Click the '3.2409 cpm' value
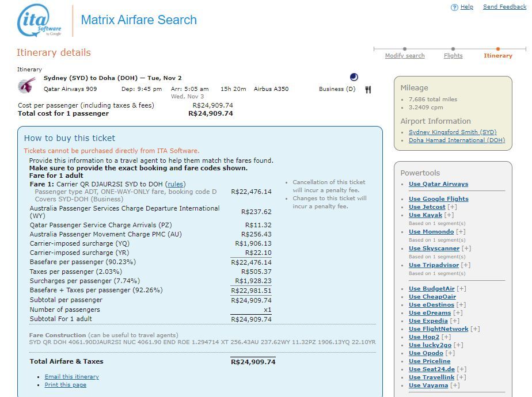 (x=426, y=108)
